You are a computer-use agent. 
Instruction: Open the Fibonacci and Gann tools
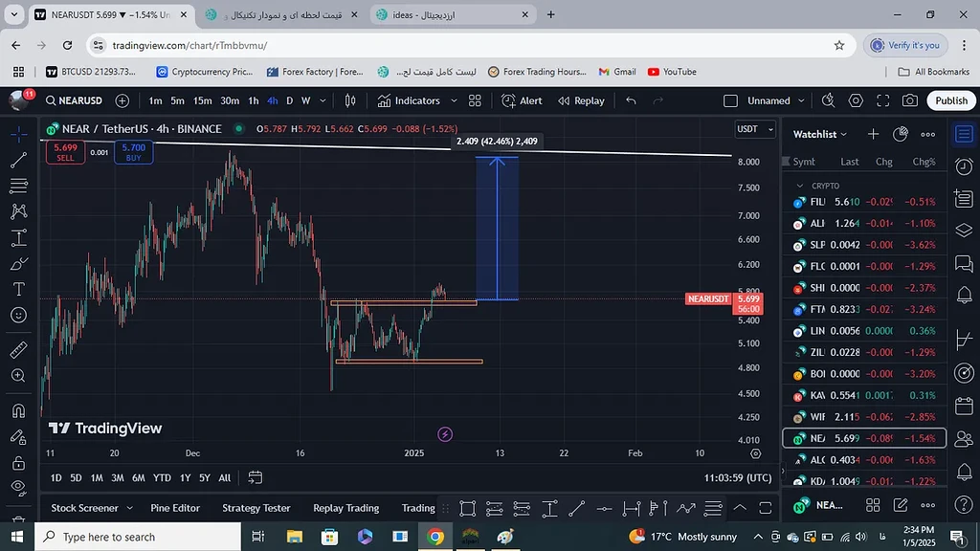click(19, 186)
